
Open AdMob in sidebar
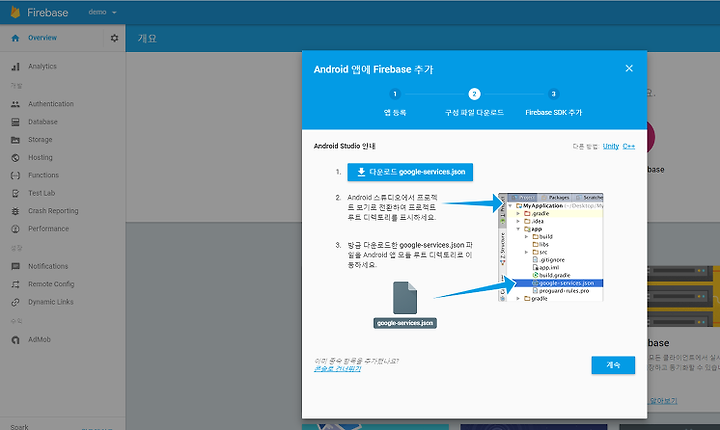point(39,339)
